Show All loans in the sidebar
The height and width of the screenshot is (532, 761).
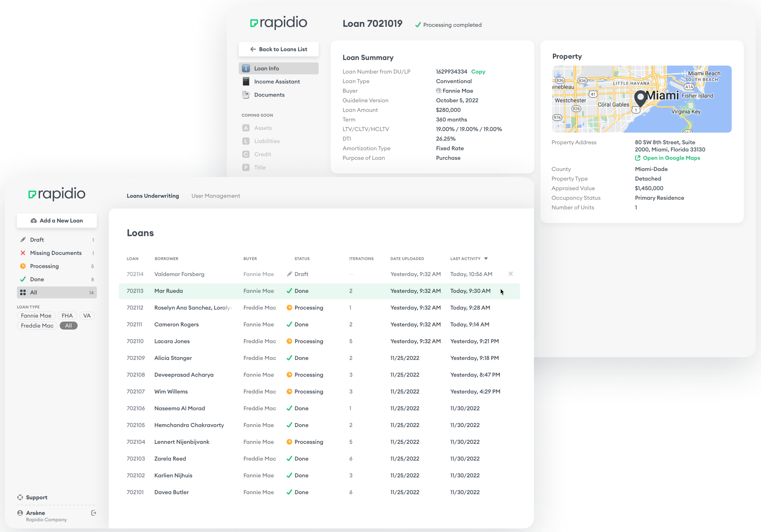[x=57, y=293]
